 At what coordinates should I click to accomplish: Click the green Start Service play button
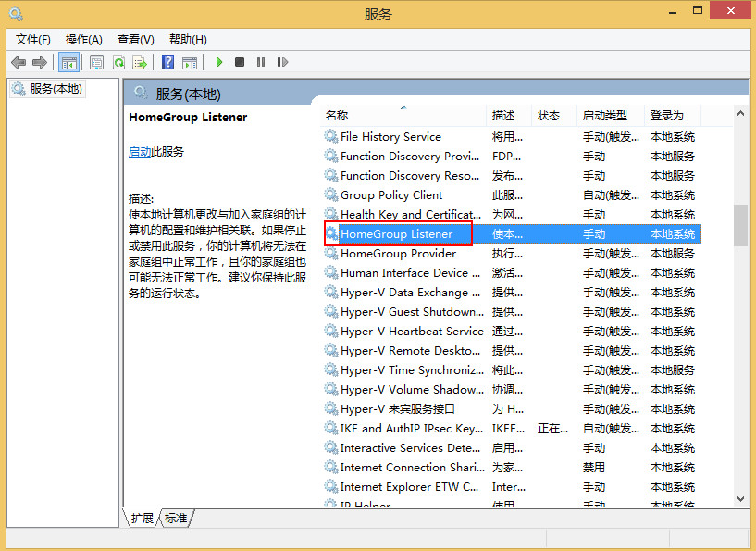219,62
